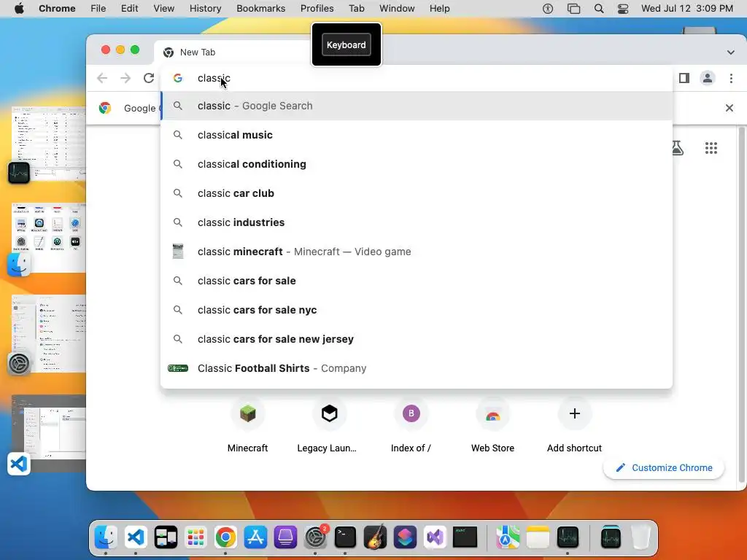
Task: Open the Bookmarks menu
Action: [x=260, y=9]
